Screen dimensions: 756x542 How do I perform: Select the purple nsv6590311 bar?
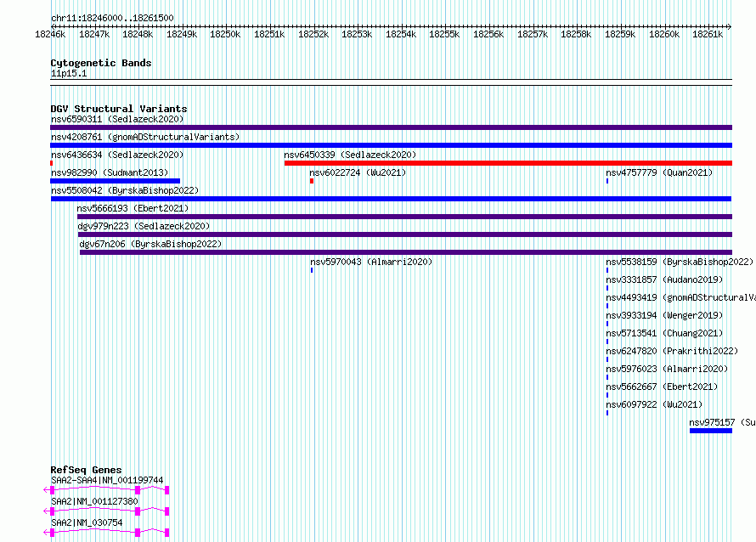coord(391,127)
